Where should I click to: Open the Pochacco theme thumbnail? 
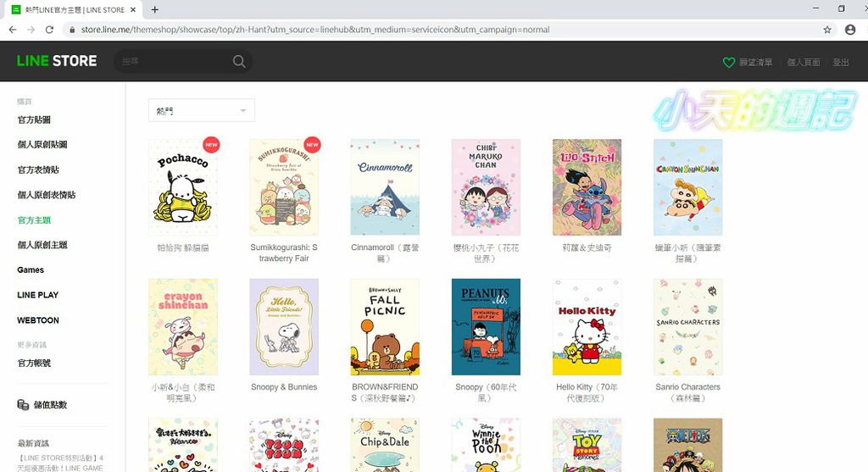pos(183,187)
